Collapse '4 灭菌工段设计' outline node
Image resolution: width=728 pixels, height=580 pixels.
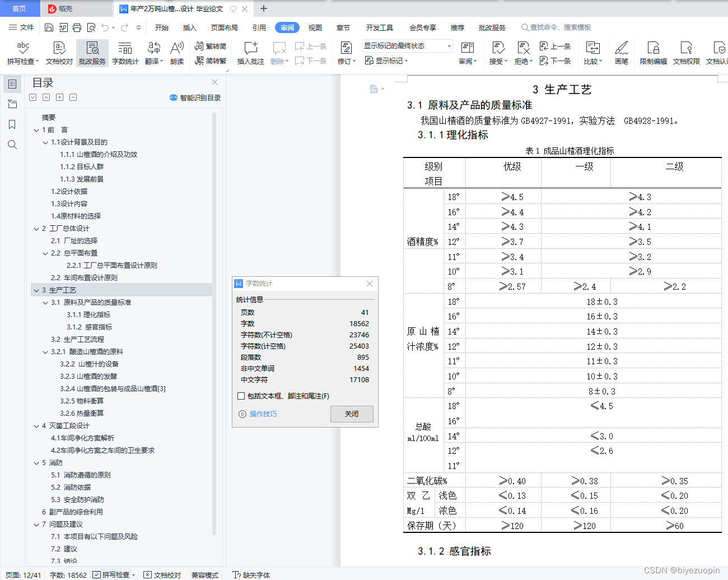pyautogui.click(x=36, y=426)
